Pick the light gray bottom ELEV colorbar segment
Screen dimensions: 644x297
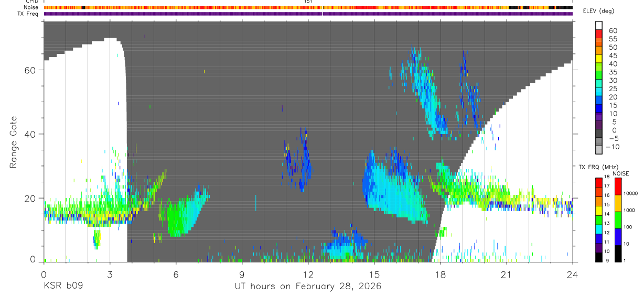[x=599, y=149]
